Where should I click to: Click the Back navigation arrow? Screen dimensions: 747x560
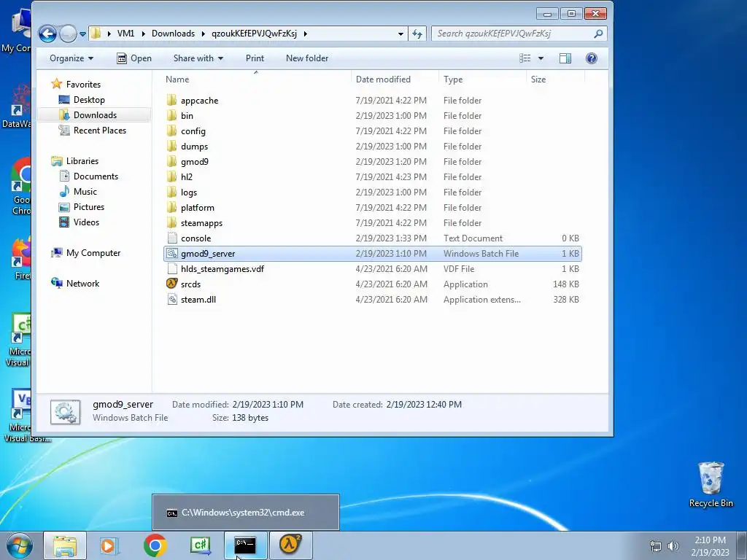click(47, 34)
